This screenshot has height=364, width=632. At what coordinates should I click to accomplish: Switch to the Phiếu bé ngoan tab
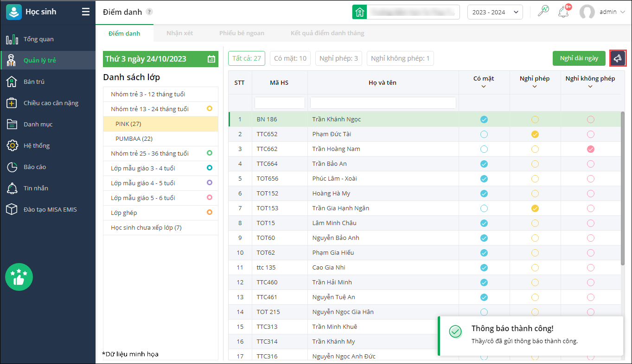pyautogui.click(x=242, y=33)
